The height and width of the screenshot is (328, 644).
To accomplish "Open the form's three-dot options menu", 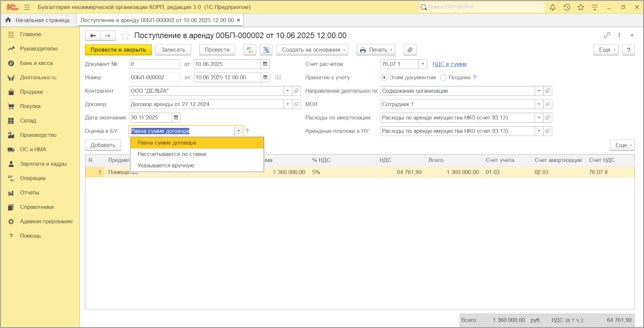I will pos(619,35).
